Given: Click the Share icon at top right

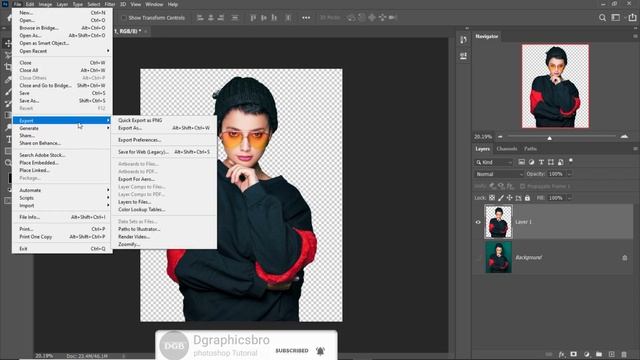Looking at the screenshot, I should [x=632, y=18].
